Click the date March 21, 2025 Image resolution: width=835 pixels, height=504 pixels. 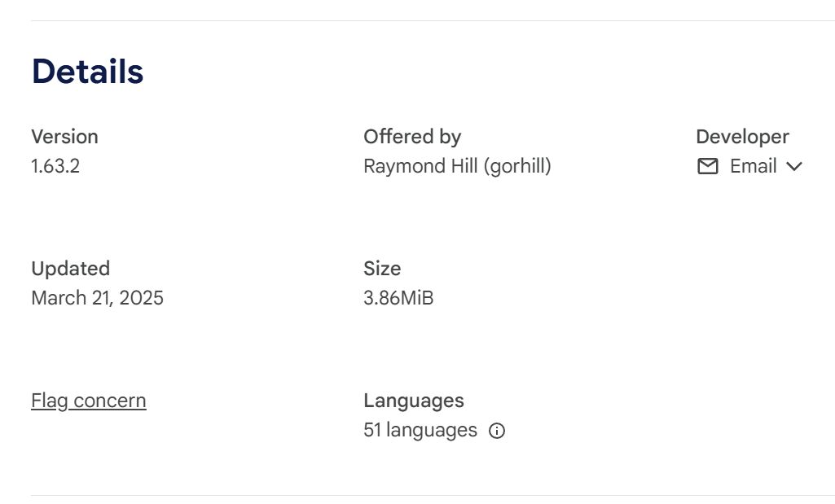click(97, 298)
